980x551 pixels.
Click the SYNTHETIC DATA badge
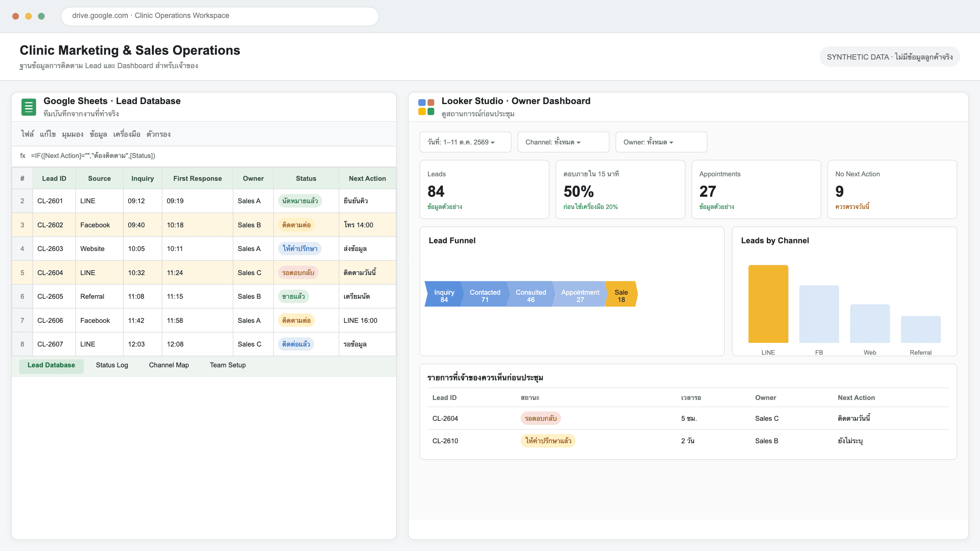tap(890, 57)
